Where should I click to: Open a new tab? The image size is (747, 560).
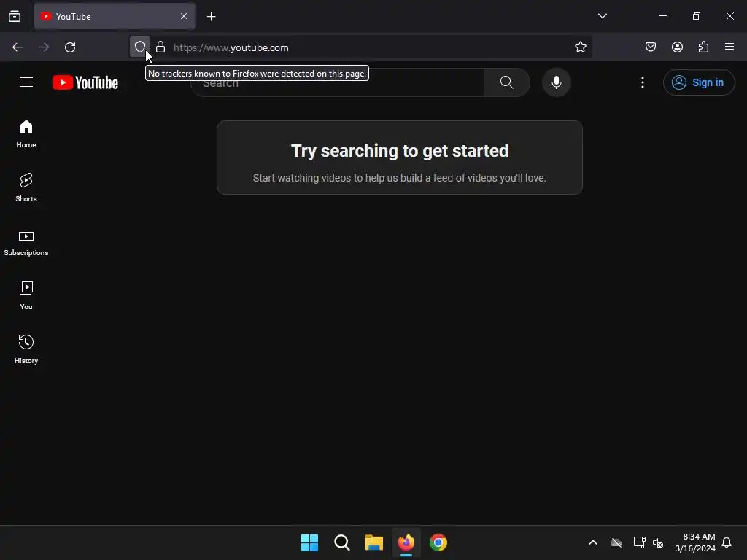212,17
